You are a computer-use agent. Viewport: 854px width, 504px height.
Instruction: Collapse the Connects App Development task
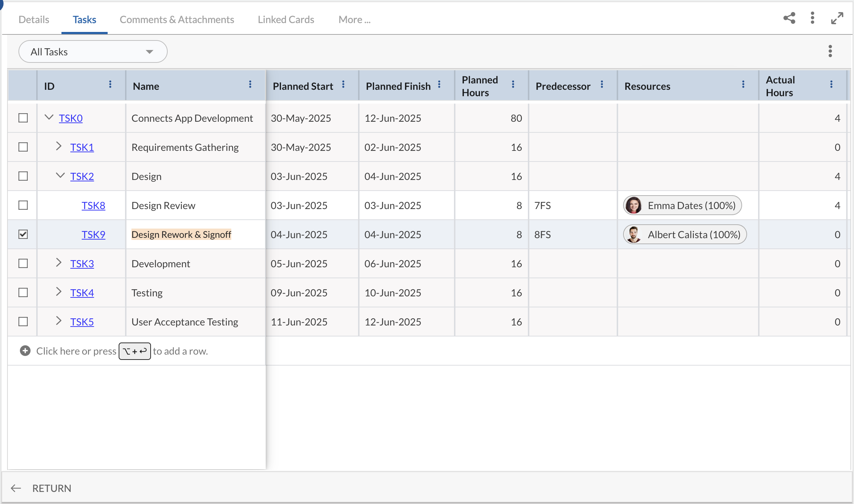49,117
